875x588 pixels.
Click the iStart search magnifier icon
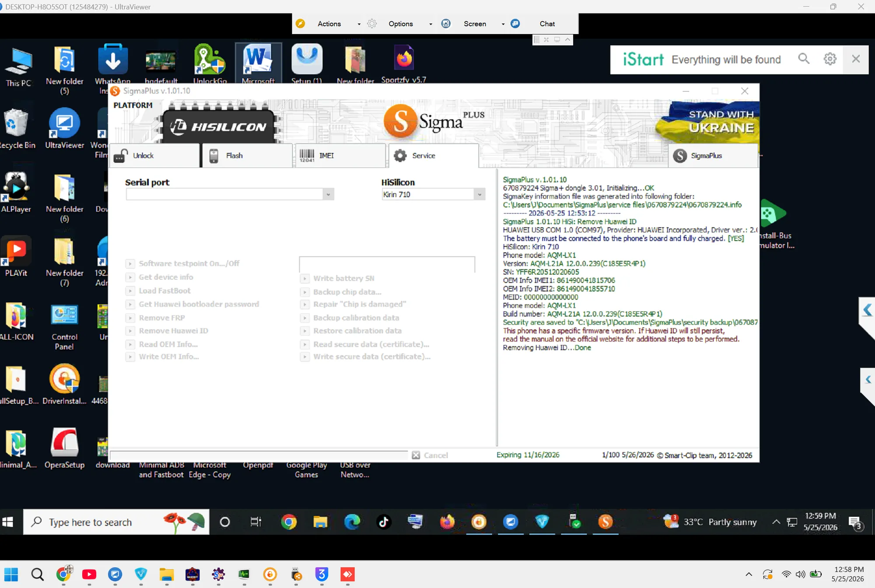pyautogui.click(x=804, y=59)
